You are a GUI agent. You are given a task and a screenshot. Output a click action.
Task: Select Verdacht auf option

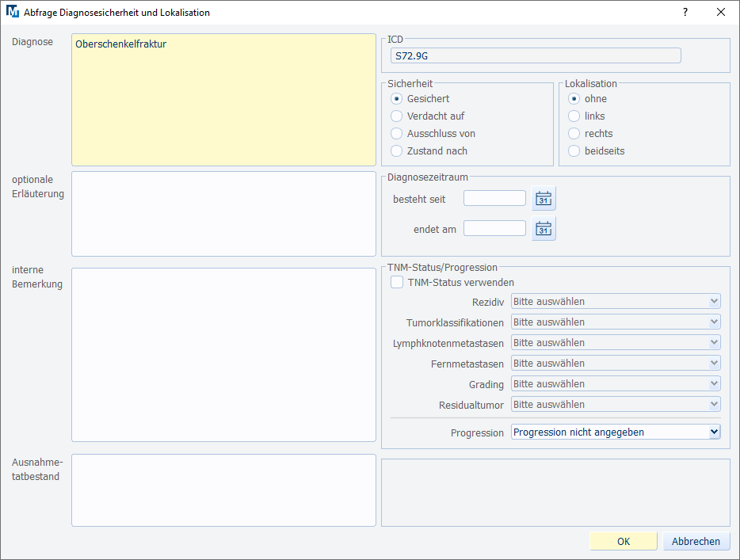click(x=396, y=116)
